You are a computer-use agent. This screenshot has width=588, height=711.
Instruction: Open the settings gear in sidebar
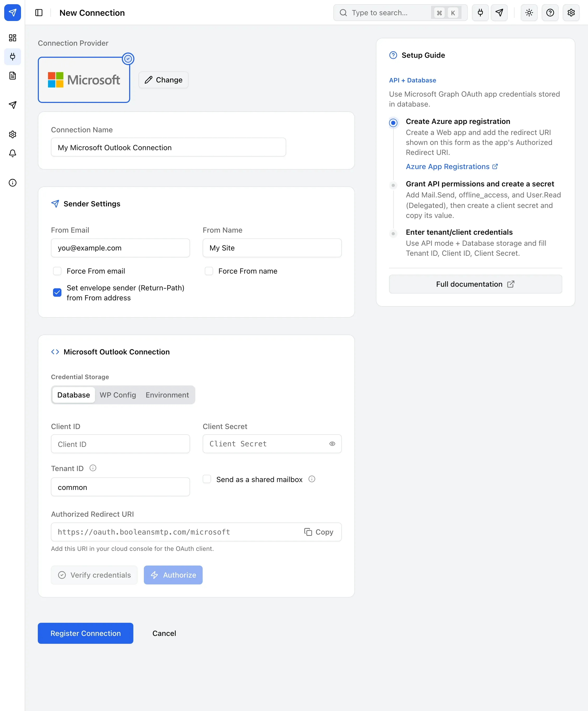pos(13,134)
